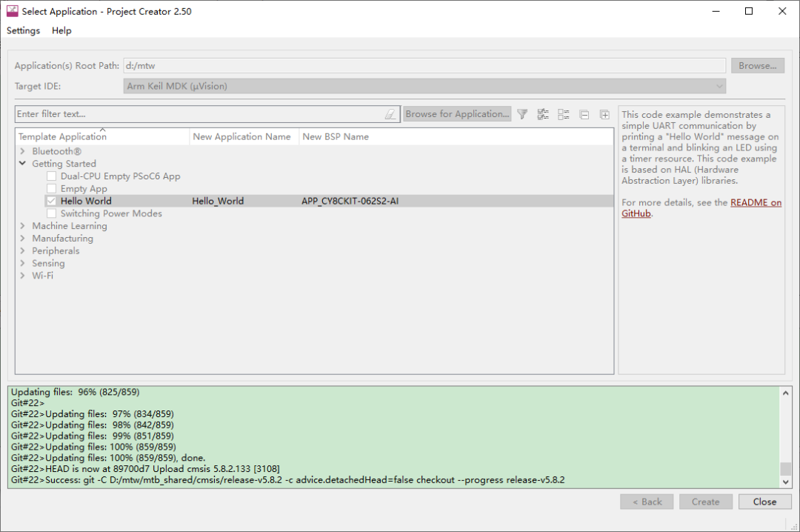Open the Target IDE dropdown
The image size is (800, 532).
click(424, 86)
